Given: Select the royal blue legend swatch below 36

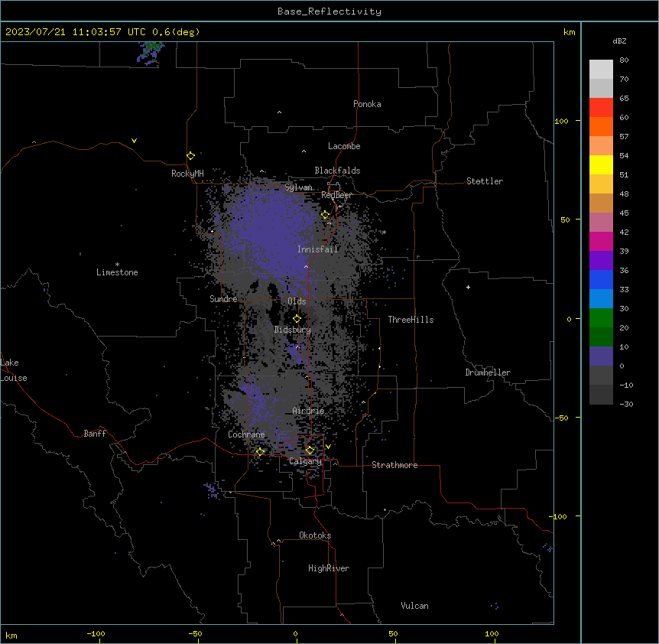Looking at the screenshot, I should (x=601, y=279).
